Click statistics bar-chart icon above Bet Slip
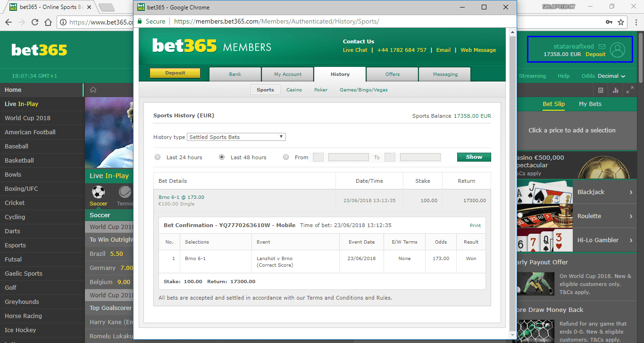 tap(615, 90)
